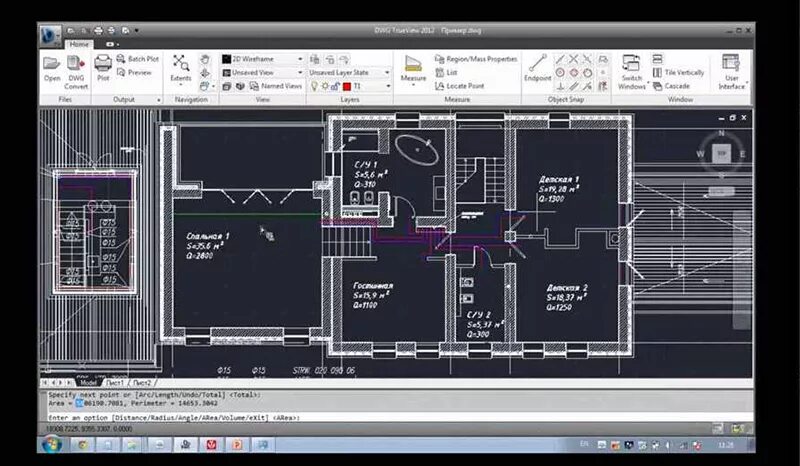Click the Windows Start button

coord(52,445)
